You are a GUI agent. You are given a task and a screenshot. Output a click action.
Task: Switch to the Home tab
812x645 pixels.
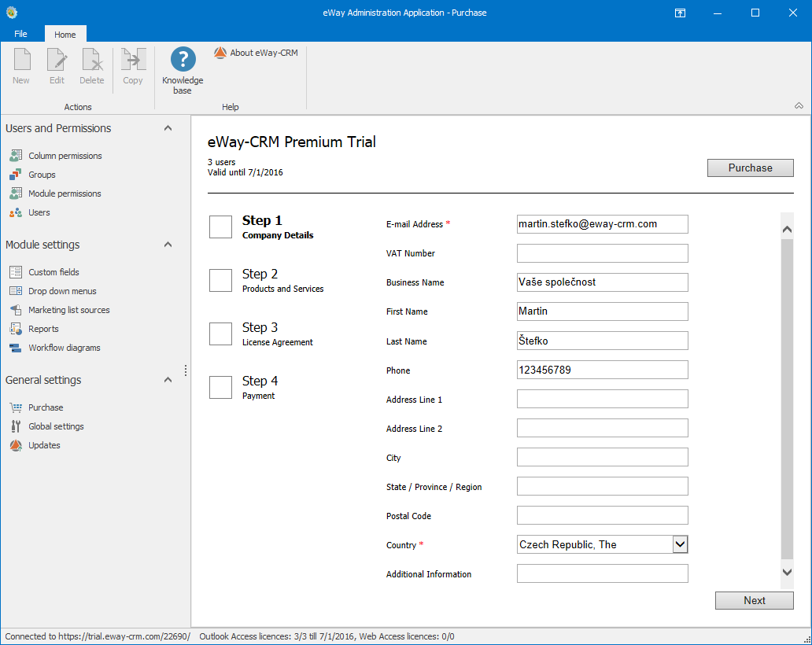point(65,34)
